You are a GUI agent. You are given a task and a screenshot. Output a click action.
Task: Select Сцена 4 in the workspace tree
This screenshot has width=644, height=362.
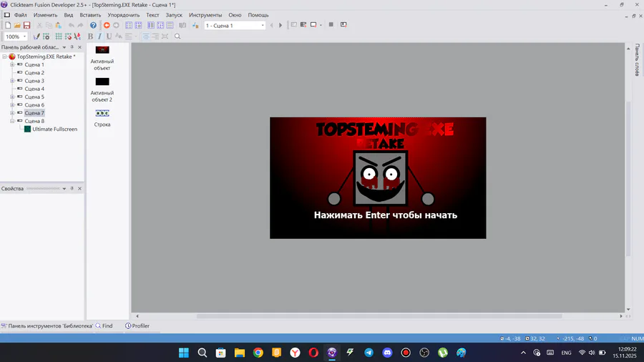point(34,89)
